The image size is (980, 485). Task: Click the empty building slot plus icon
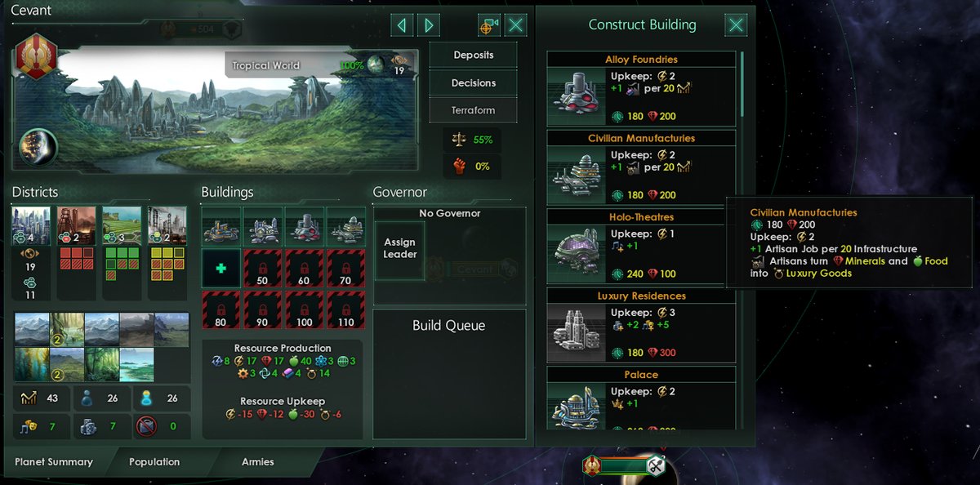point(221,269)
